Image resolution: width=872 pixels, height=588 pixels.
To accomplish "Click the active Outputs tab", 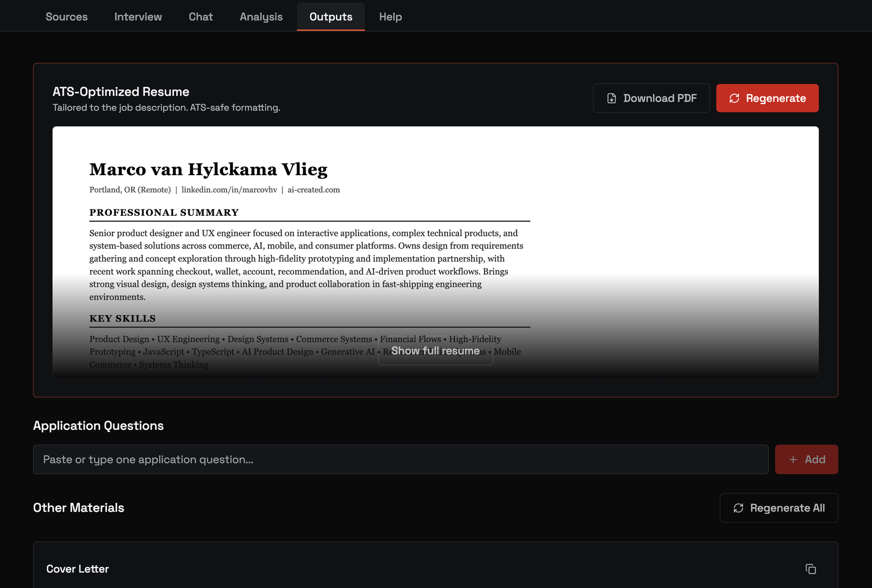I will click(331, 16).
